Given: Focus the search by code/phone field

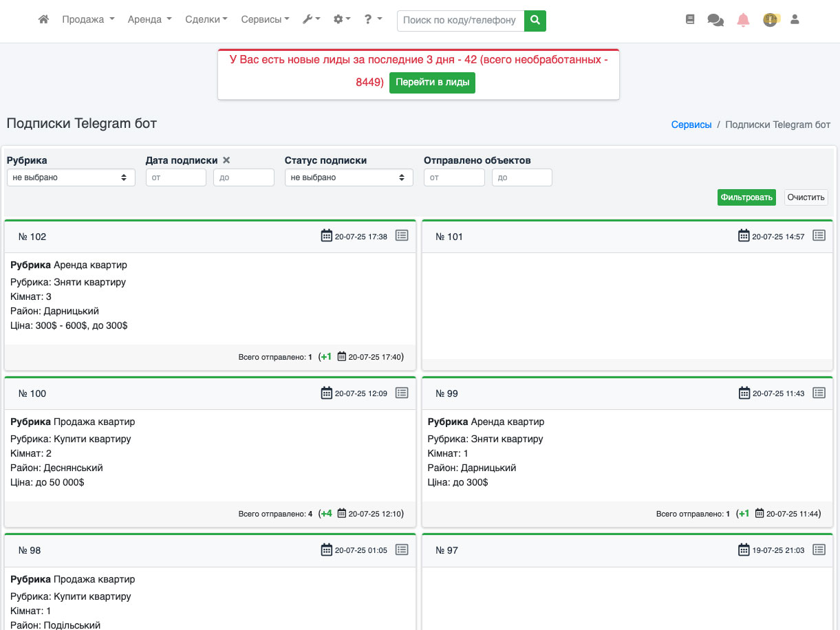Looking at the screenshot, I should tap(460, 21).
